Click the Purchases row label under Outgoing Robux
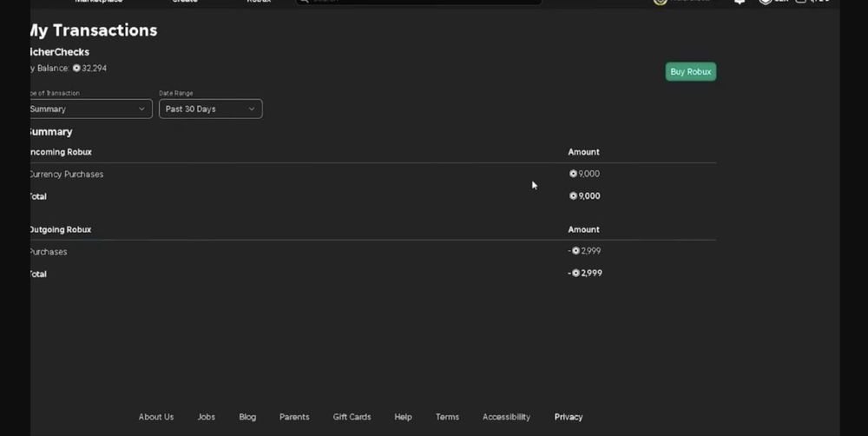Image resolution: width=868 pixels, height=436 pixels. [x=49, y=252]
